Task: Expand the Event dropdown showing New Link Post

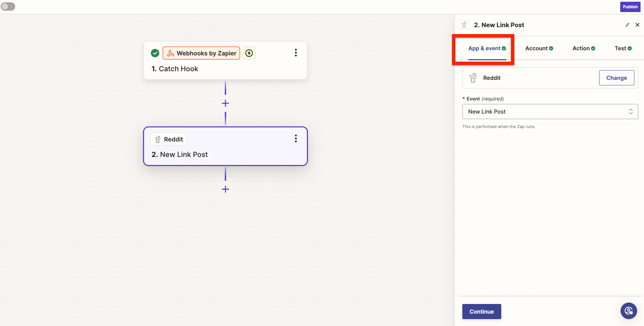Action: point(550,112)
